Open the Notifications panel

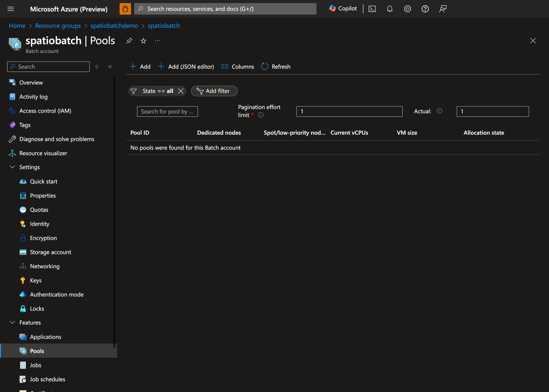[390, 9]
